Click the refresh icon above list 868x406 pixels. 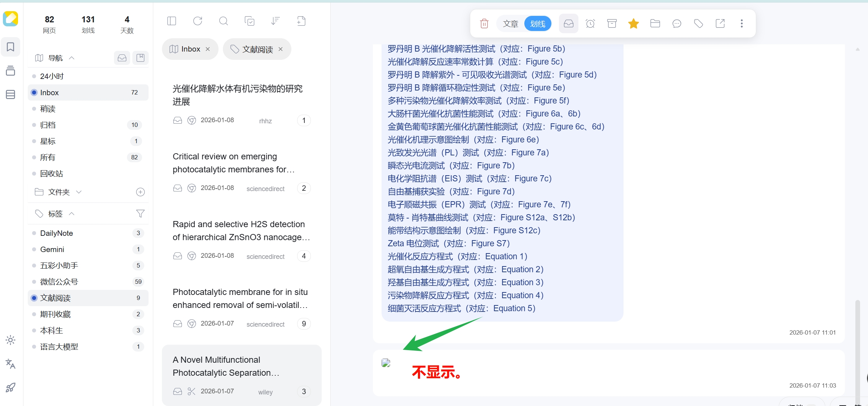point(198,21)
